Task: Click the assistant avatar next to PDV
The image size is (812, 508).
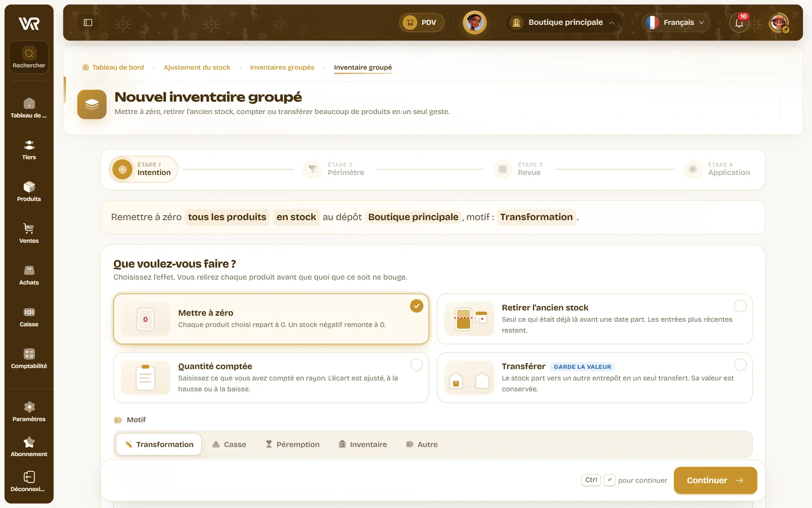Action: pos(474,23)
